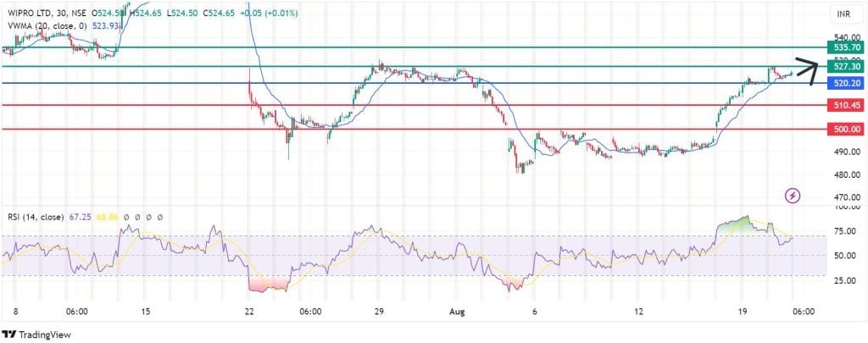The height and width of the screenshot is (343, 868).
Task: Select the RSI (14, close) indicator label
Action: point(36,217)
